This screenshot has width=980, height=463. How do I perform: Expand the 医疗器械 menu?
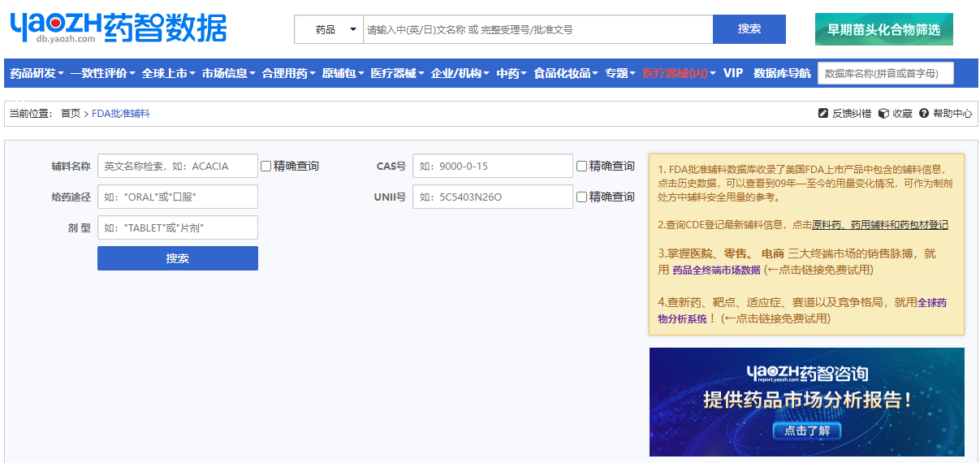[397, 73]
